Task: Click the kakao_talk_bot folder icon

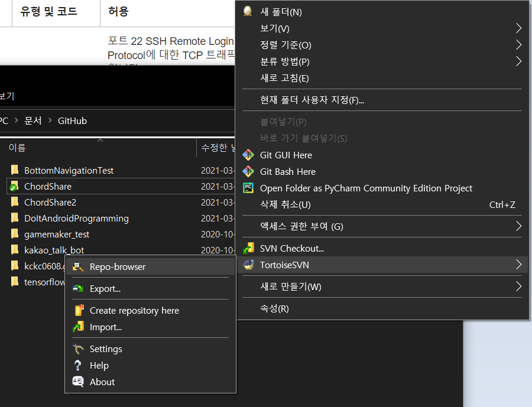Action: coord(15,249)
